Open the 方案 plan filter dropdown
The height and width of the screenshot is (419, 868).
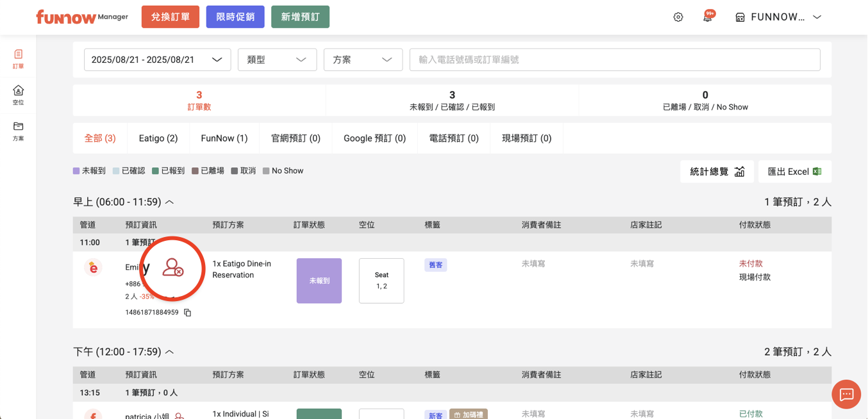click(363, 60)
